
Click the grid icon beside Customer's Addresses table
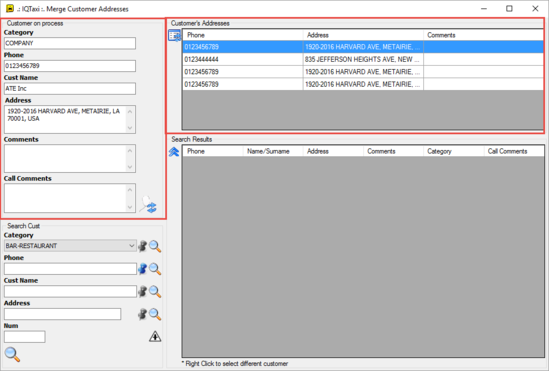tap(174, 35)
